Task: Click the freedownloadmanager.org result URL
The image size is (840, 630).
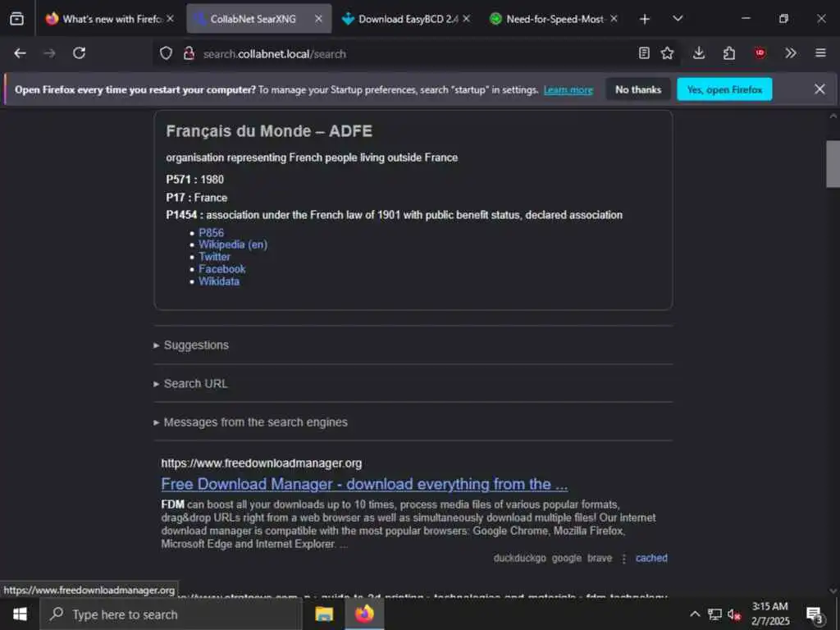Action: 262,463
